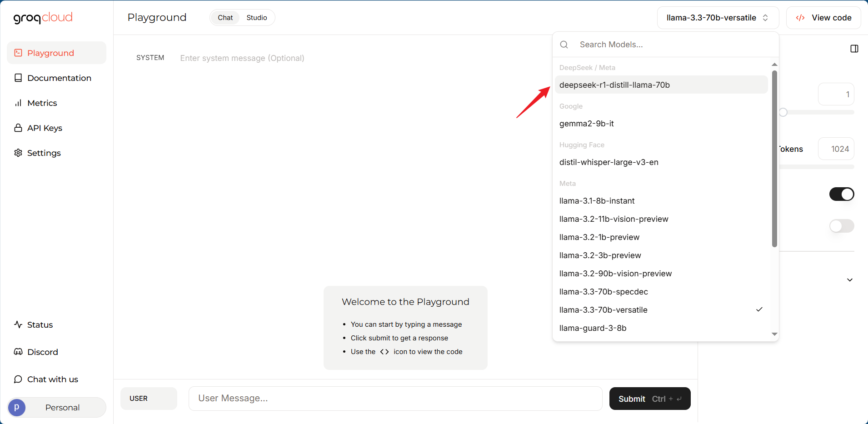Choose llama-3.2-1b-preview model
The width and height of the screenshot is (868, 424).
point(661,237)
